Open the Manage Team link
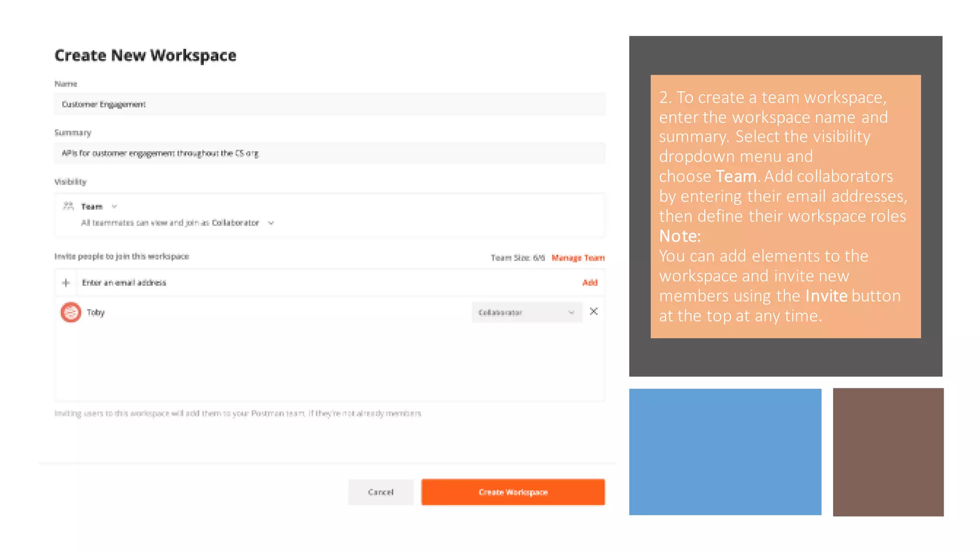980x551 pixels. tap(578, 258)
